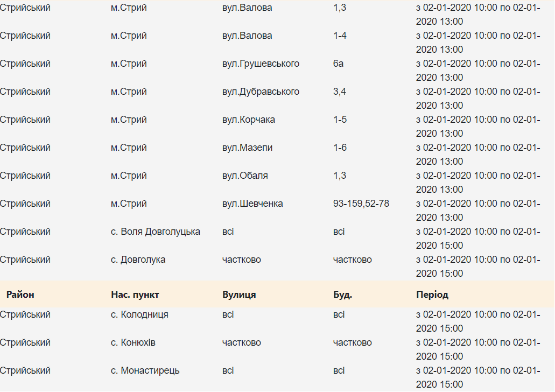555x392 pixels.
Task: Select building numbers 3,4 cell
Action: 339,92
